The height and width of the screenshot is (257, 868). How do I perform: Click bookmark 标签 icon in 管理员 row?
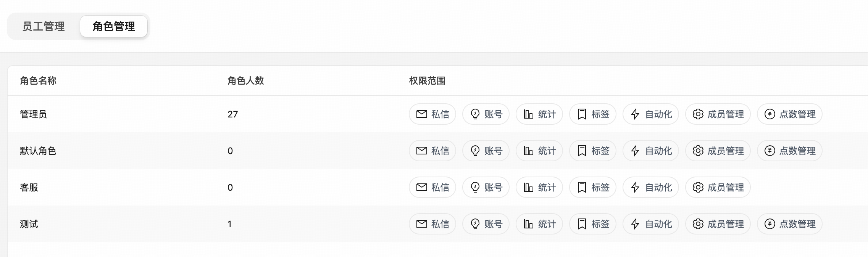click(582, 114)
